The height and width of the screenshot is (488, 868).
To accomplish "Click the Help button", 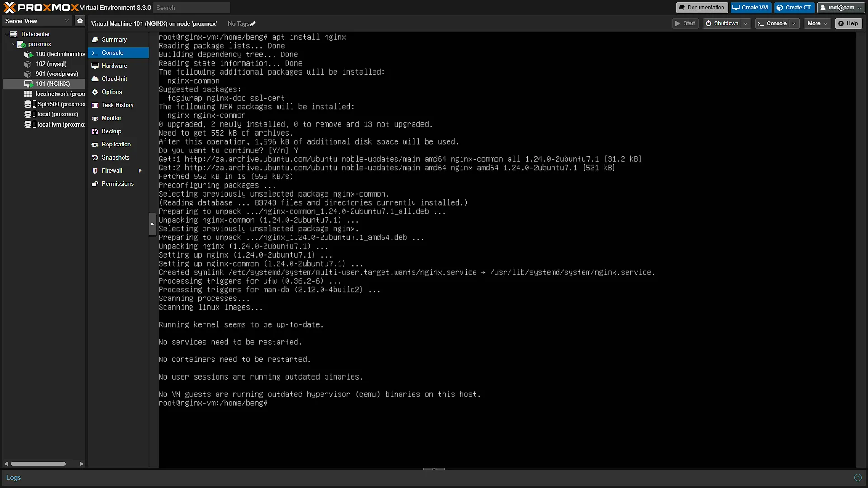I will 848,23.
